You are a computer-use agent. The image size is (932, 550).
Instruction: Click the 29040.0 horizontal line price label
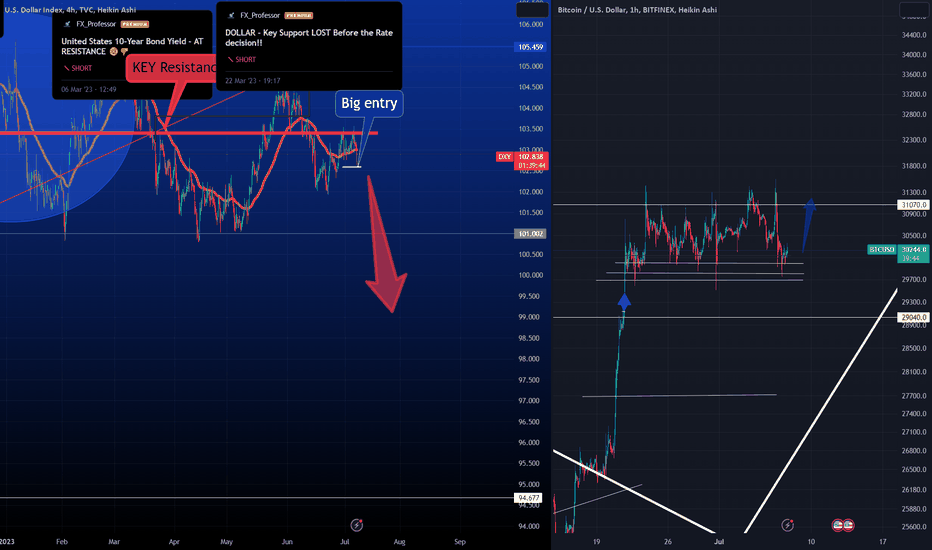click(914, 318)
